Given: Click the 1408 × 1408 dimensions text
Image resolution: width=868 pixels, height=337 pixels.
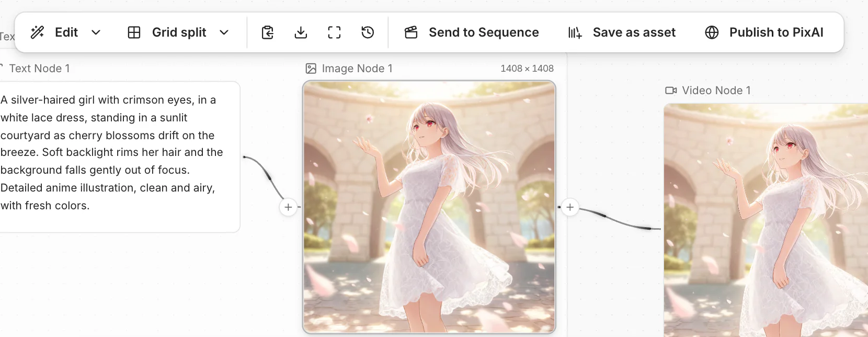Looking at the screenshot, I should pyautogui.click(x=527, y=69).
